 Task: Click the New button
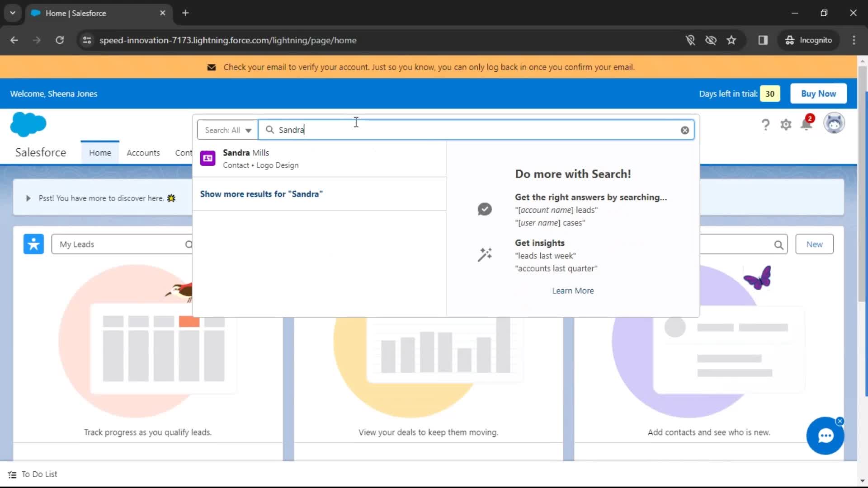[814, 244]
